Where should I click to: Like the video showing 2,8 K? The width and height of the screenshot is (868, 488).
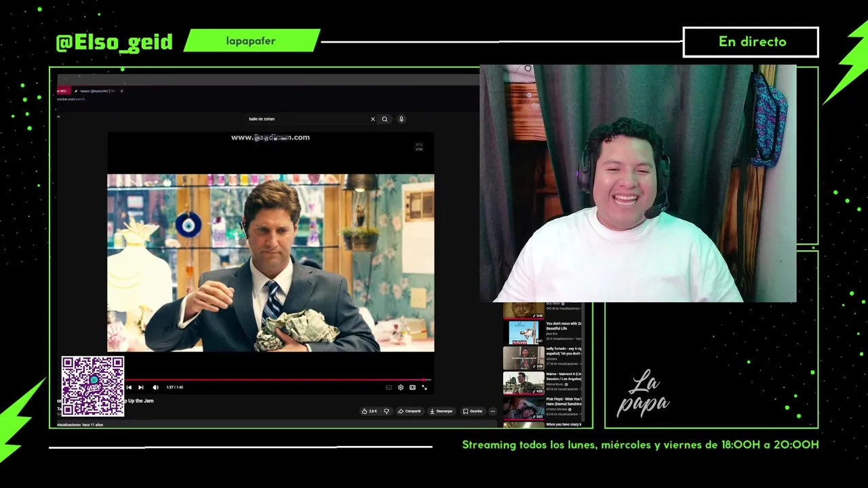(369, 411)
